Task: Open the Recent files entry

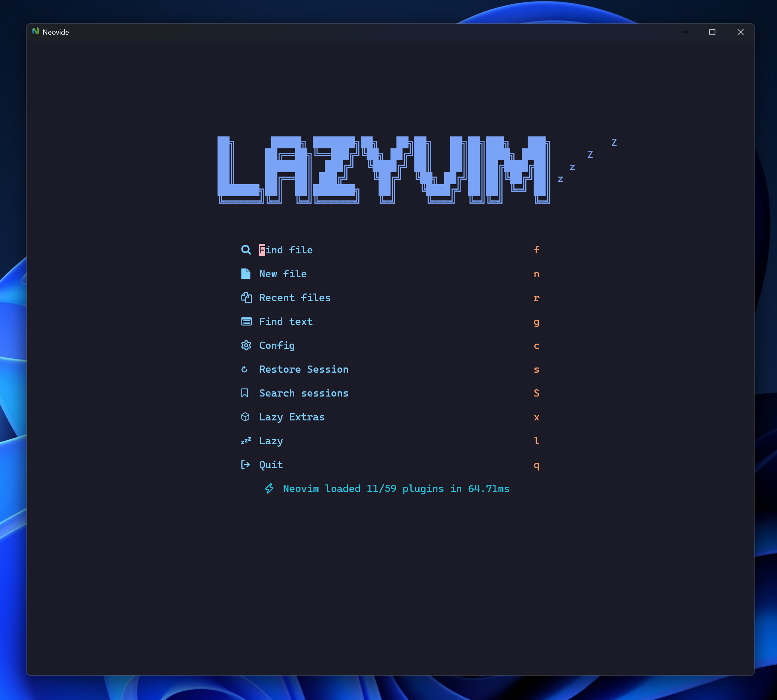Action: click(x=295, y=297)
